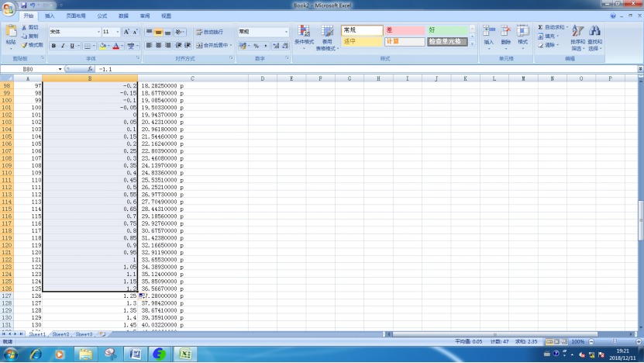Open Microsoft Word from the taskbar
The height and width of the screenshot is (363, 644).
[x=136, y=354]
